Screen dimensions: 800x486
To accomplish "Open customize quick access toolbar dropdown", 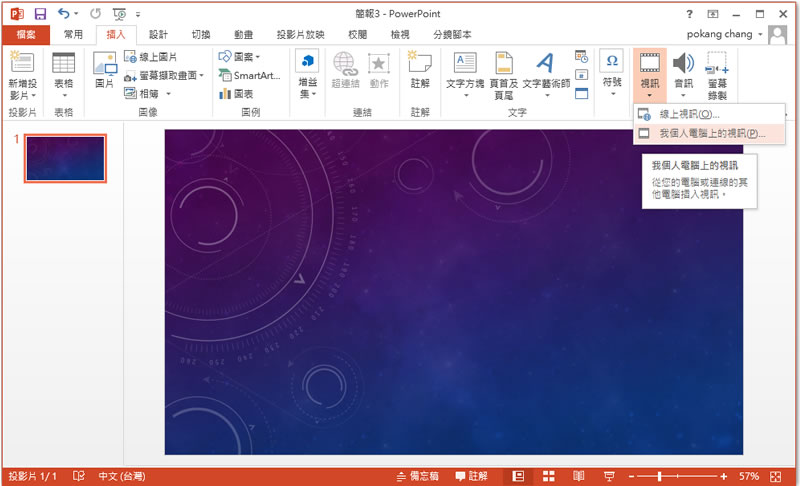I will click(138, 15).
